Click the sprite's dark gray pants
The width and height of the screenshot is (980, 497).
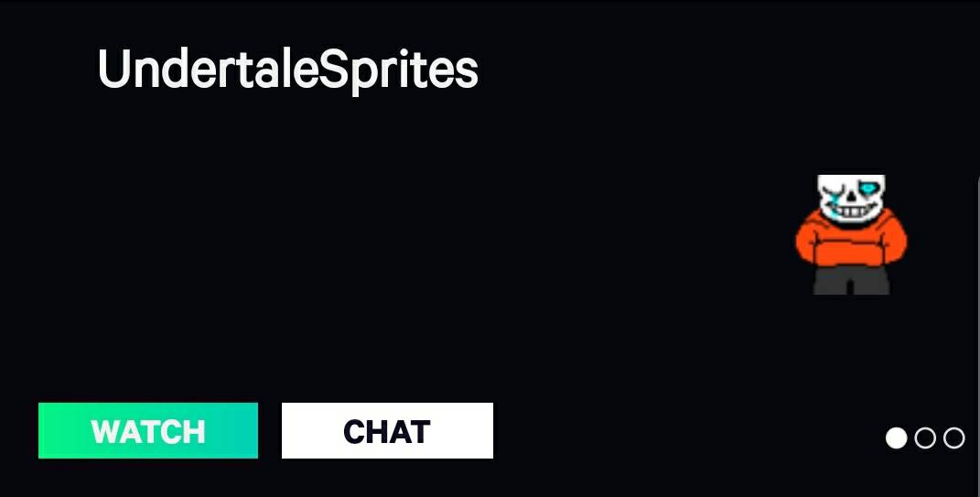851,280
